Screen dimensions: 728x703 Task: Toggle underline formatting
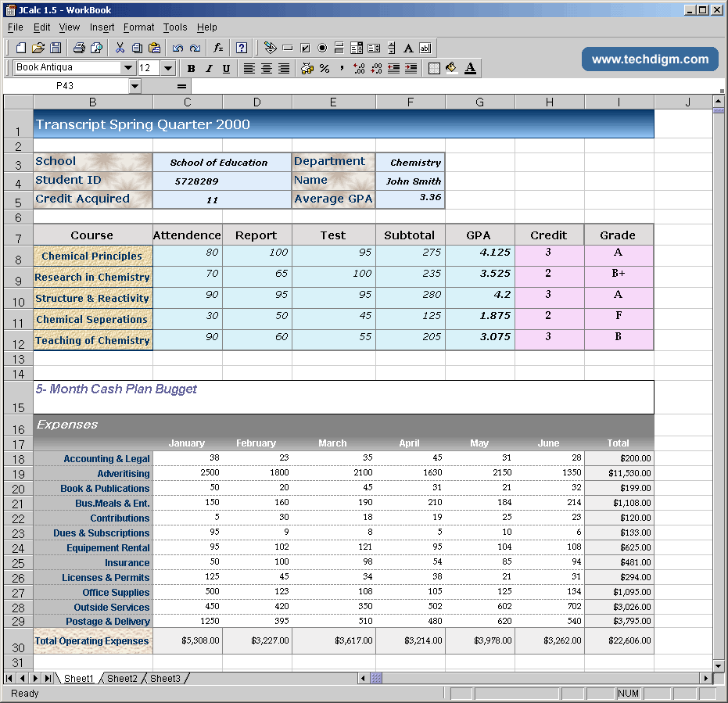tap(226, 69)
